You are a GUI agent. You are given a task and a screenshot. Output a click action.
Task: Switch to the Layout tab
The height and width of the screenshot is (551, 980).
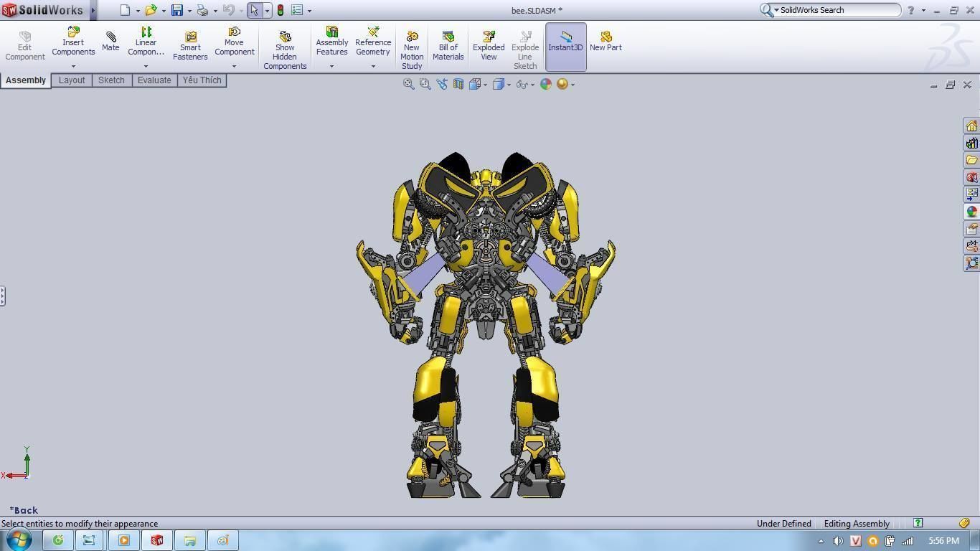click(x=72, y=80)
